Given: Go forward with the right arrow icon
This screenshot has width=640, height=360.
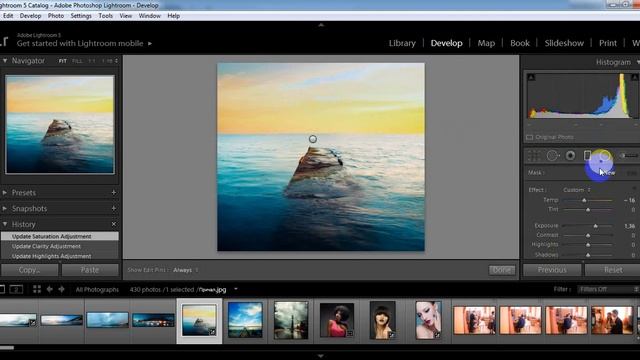Looking at the screenshot, I should [x=62, y=289].
